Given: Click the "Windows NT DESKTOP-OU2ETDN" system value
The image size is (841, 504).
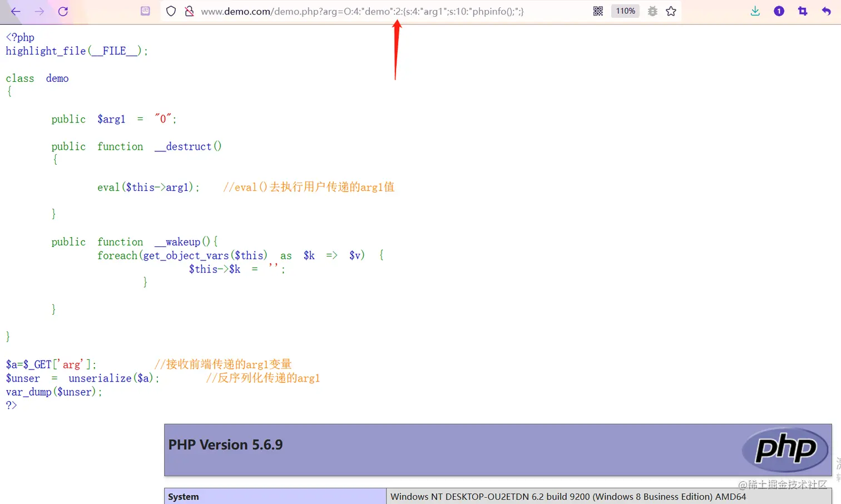Looking at the screenshot, I should point(568,497).
